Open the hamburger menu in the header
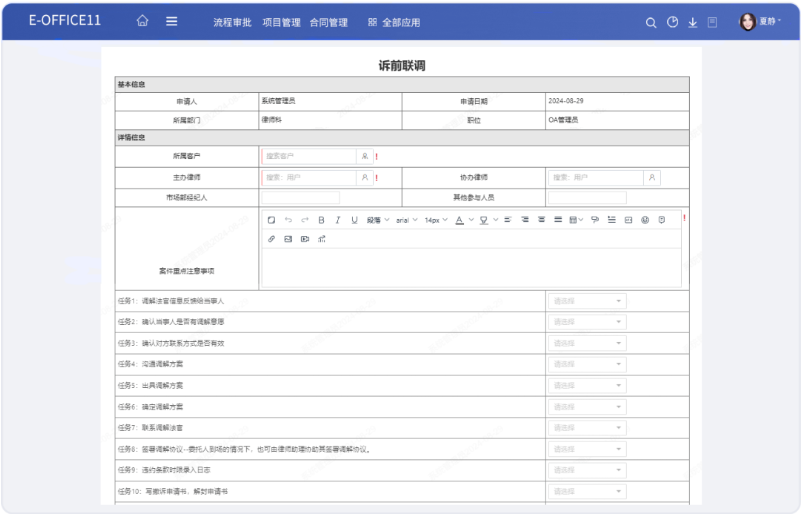Image resolution: width=806 pixels, height=519 pixels. click(x=171, y=21)
